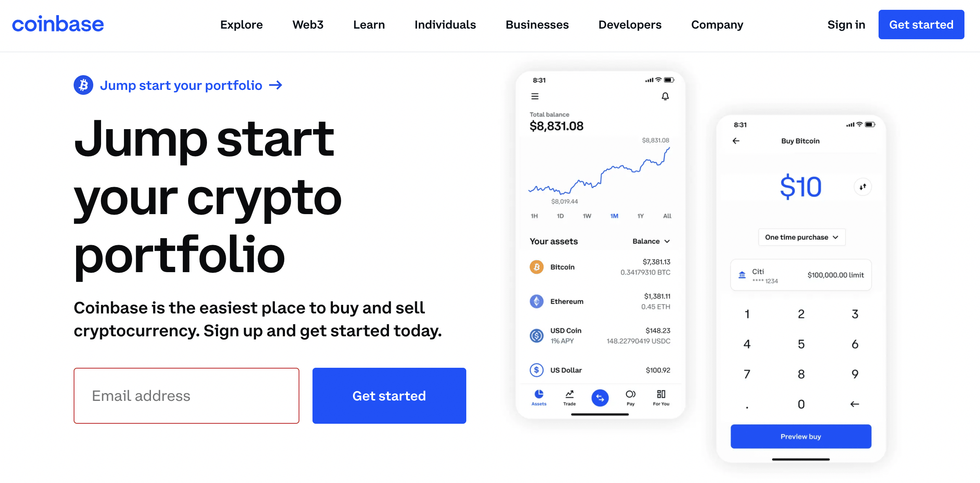
Task: Toggle the All chart timeframe view
Action: [664, 217]
